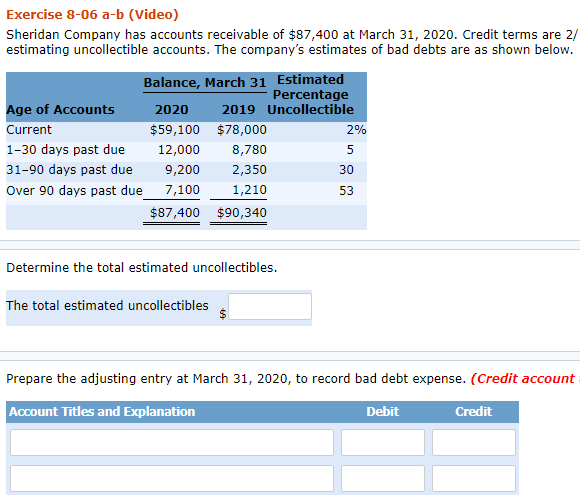This screenshot has height=504, width=580.
Task: Select the 7,100 over 90 days value
Action: (x=182, y=190)
